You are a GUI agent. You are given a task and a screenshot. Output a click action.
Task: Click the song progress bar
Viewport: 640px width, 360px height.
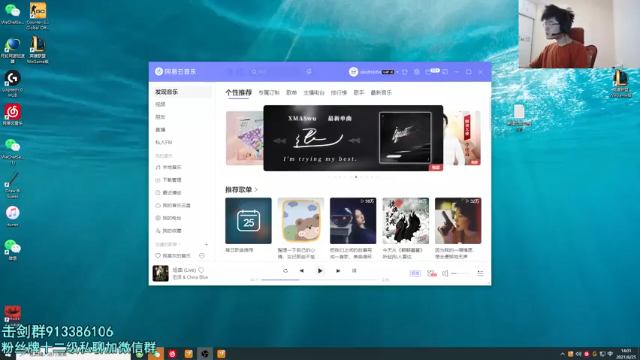(320, 280)
